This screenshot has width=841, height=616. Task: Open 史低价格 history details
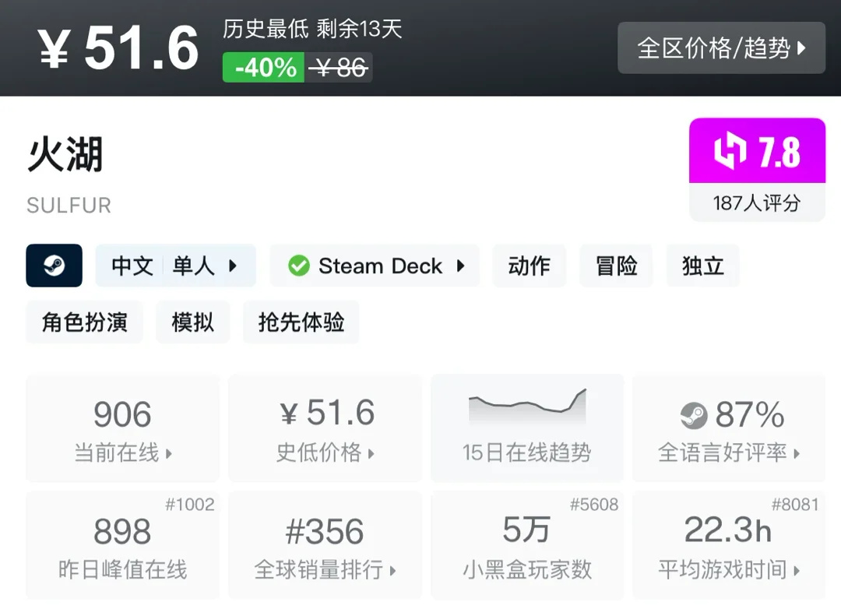click(x=325, y=428)
